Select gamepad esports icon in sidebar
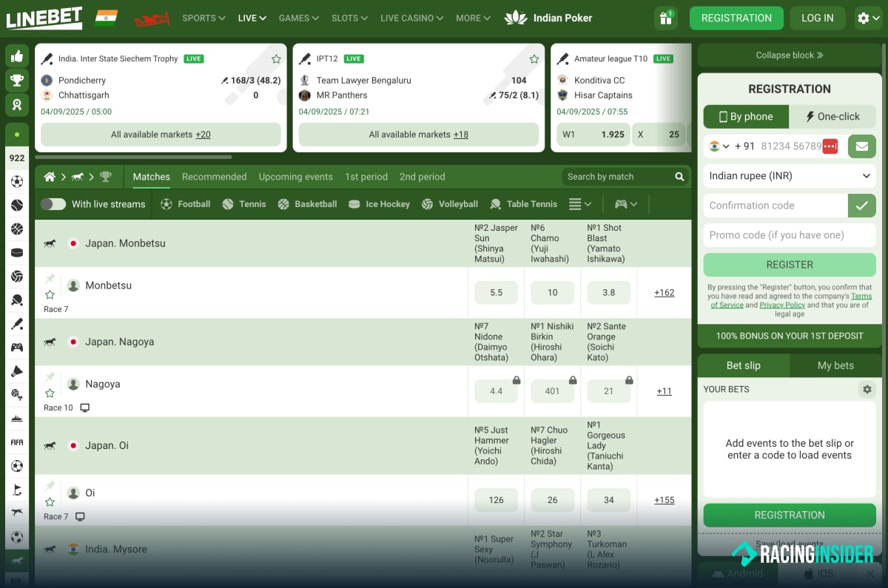The image size is (888, 588). [x=17, y=348]
